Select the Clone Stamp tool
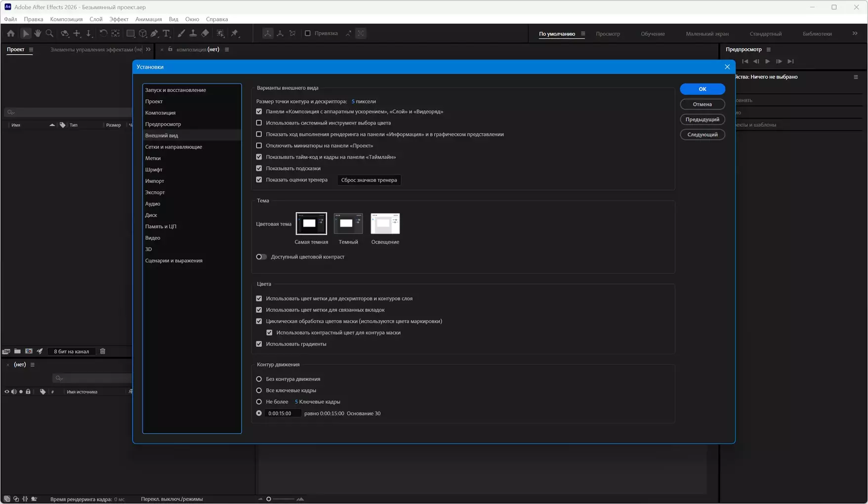 193,34
